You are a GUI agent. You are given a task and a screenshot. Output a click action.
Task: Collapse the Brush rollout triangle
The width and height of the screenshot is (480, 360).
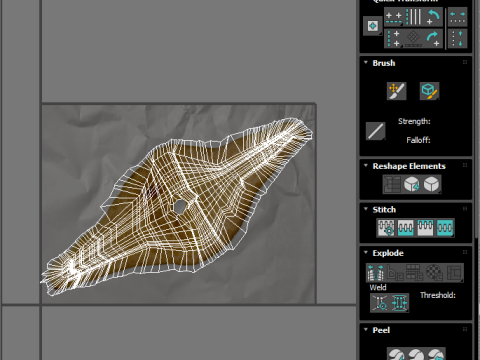(x=366, y=63)
